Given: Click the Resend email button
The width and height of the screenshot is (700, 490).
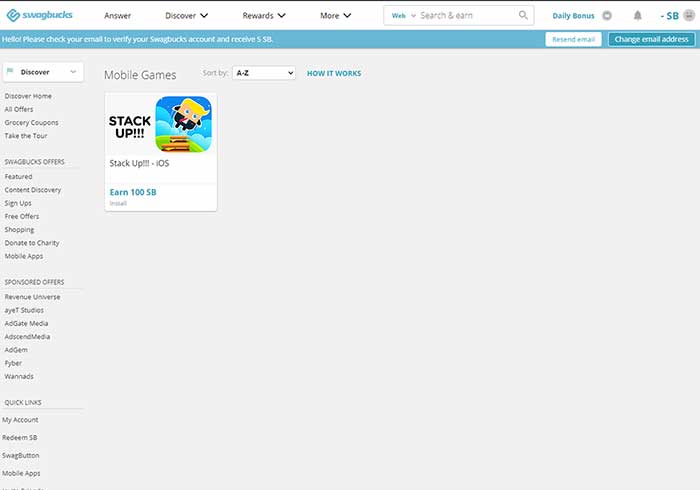Looking at the screenshot, I should point(573,39).
